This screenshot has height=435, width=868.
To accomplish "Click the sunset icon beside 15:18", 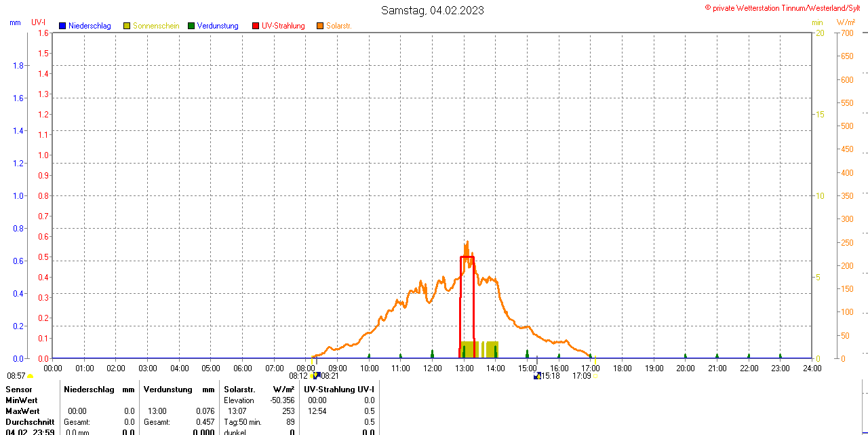I will pyautogui.click(x=537, y=375).
